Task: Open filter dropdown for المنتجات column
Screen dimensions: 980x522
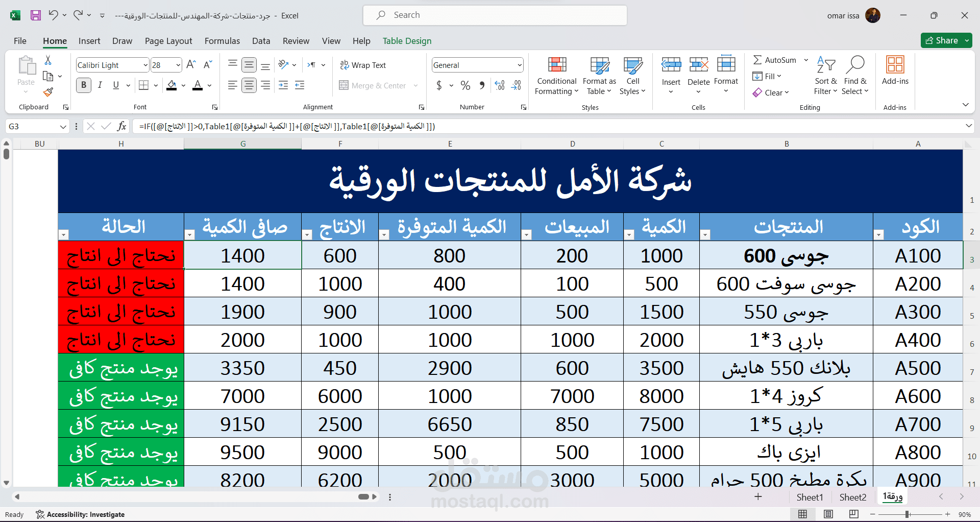Action: [x=705, y=235]
